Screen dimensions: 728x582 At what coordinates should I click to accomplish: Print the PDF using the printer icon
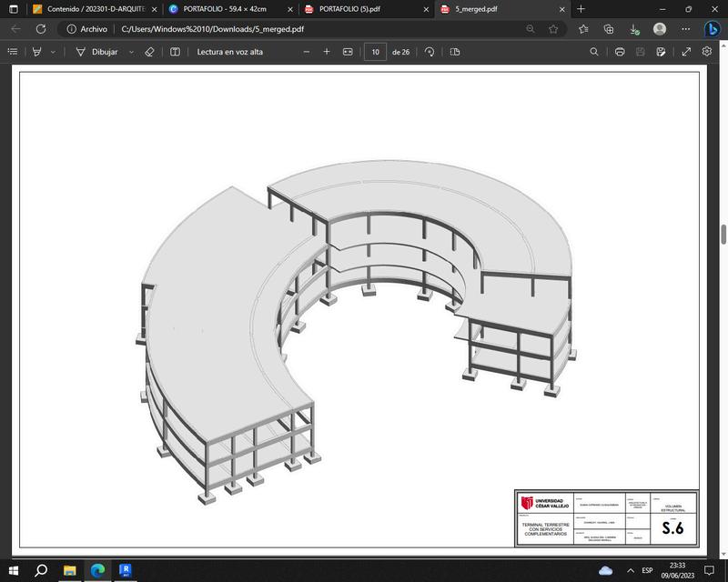coord(620,52)
